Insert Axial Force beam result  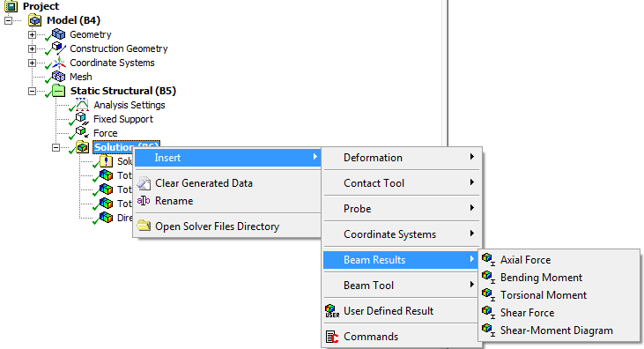[559, 260]
